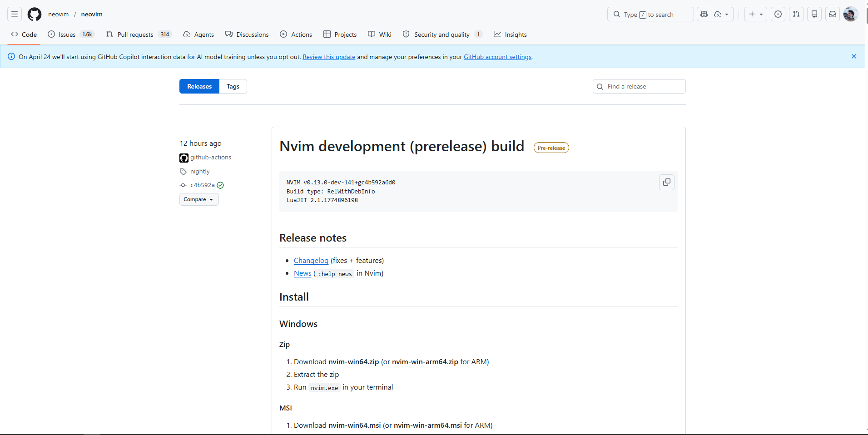Switch to the Tags tab

(x=233, y=86)
